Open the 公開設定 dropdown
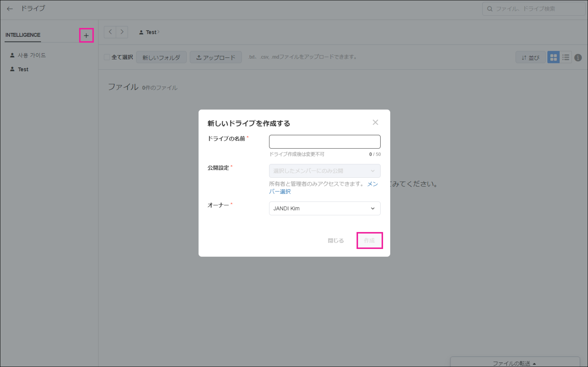Screen dimensions: 588x367 (x=325, y=171)
